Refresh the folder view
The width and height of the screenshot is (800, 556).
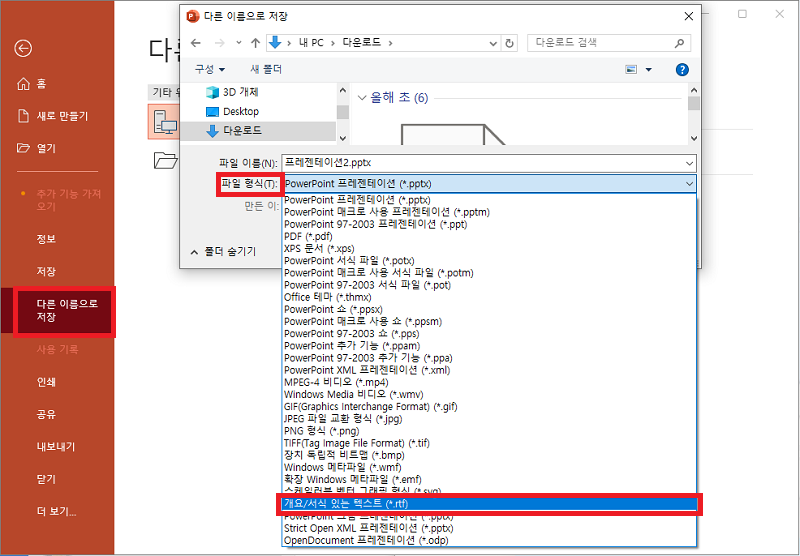coord(509,43)
